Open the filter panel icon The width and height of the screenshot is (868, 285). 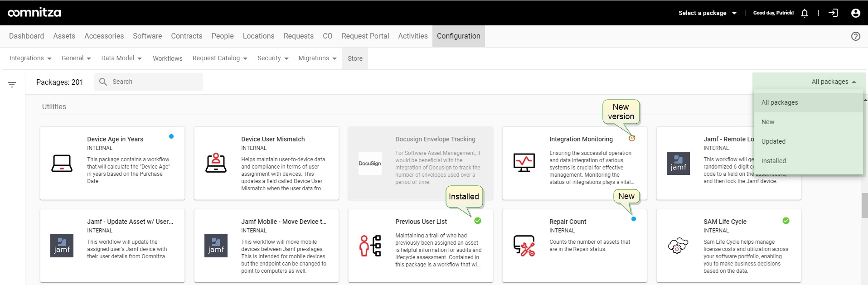12,85
